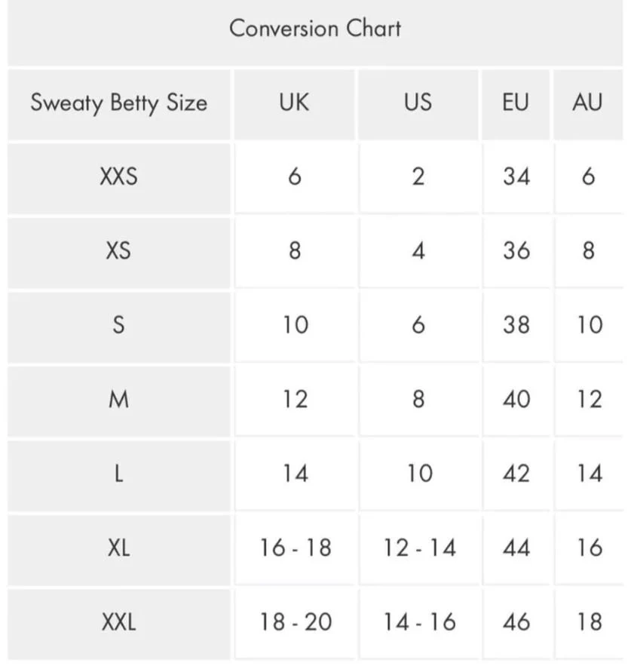Select the Sweaty Betty Size column header
The image size is (640, 672).
point(118,103)
